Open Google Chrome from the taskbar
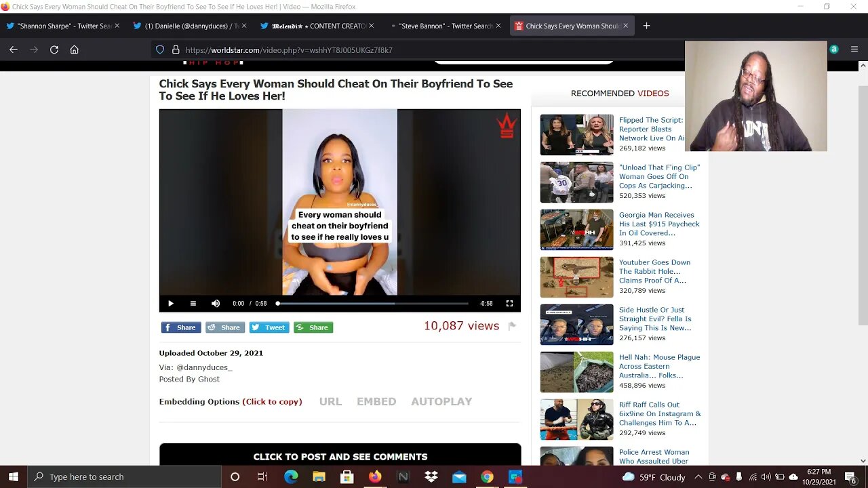Image resolution: width=868 pixels, height=488 pixels. point(487,476)
